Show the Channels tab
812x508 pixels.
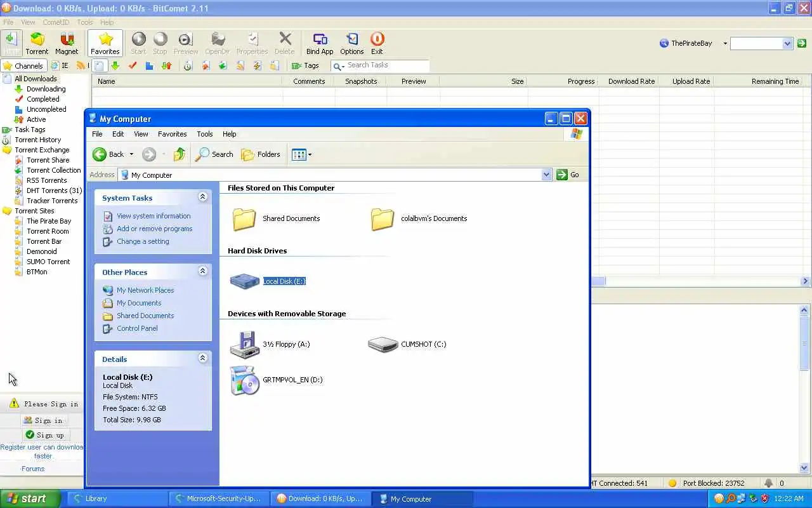click(x=23, y=65)
